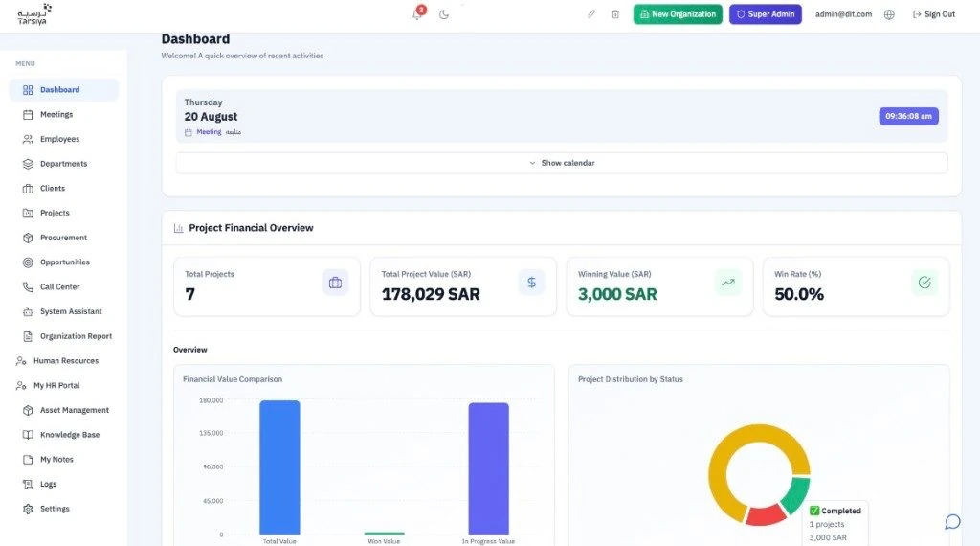Image resolution: width=980 pixels, height=546 pixels.
Task: Click the pencil edit icon in header
Action: click(591, 13)
